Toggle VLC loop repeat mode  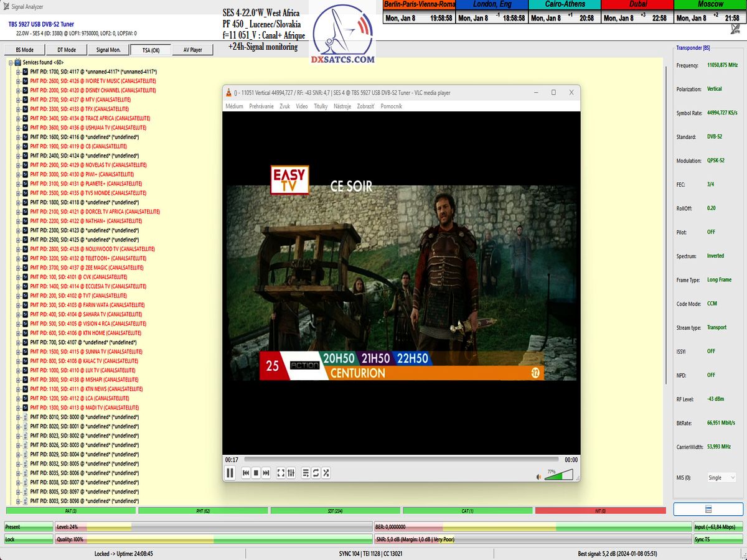pyautogui.click(x=316, y=474)
